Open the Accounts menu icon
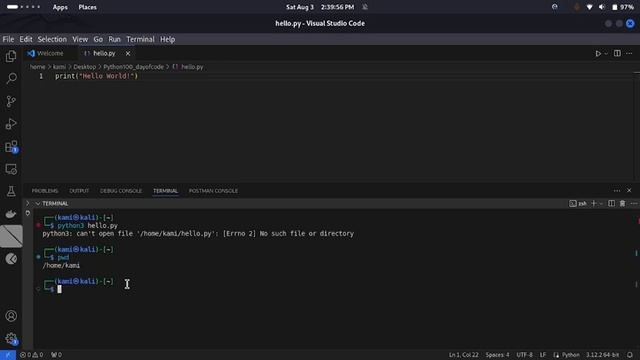 [x=11, y=316]
